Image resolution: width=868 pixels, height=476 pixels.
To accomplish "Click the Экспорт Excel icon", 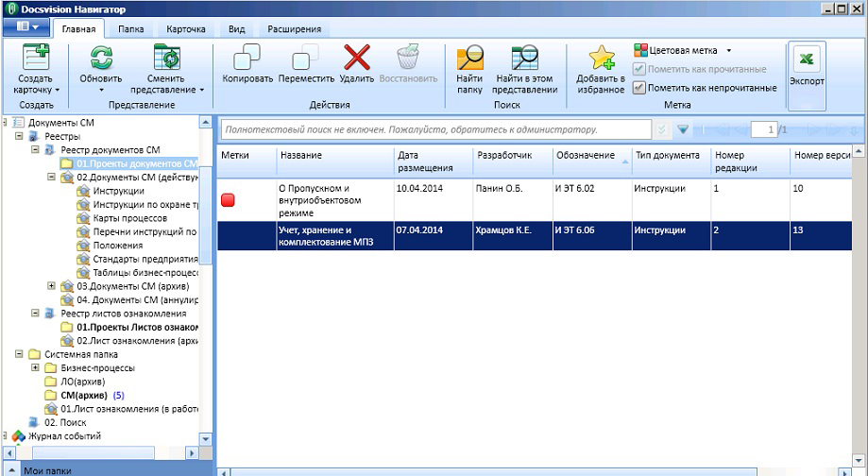I will [x=807, y=59].
